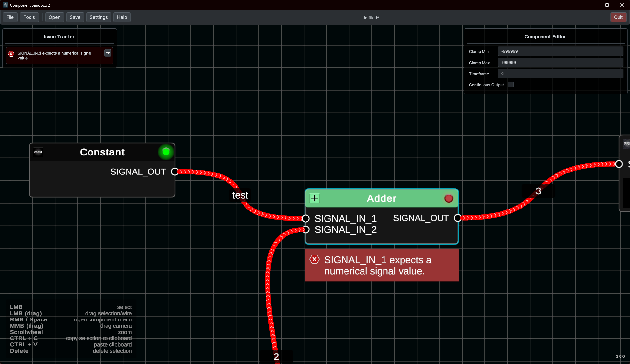Click the Settings button
Image resolution: width=630 pixels, height=364 pixels.
tap(98, 17)
